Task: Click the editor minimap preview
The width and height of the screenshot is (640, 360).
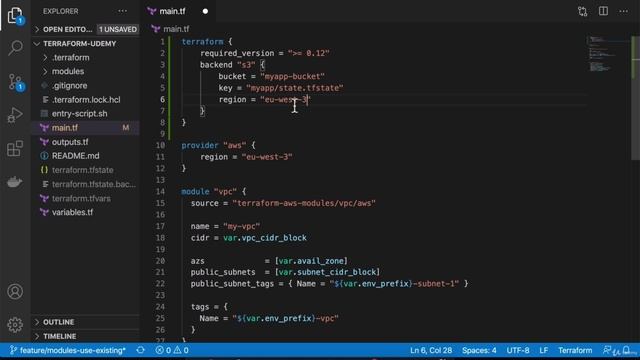Action: coord(607,53)
